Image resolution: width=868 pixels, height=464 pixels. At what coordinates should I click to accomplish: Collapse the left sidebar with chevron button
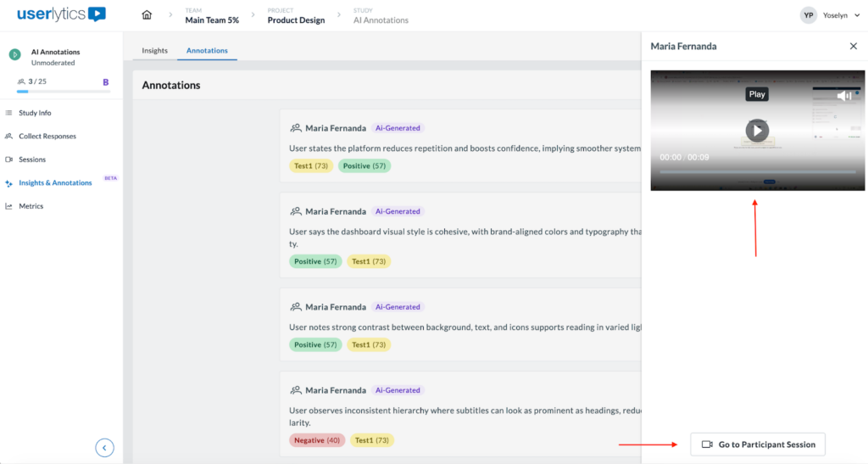pos(104,447)
